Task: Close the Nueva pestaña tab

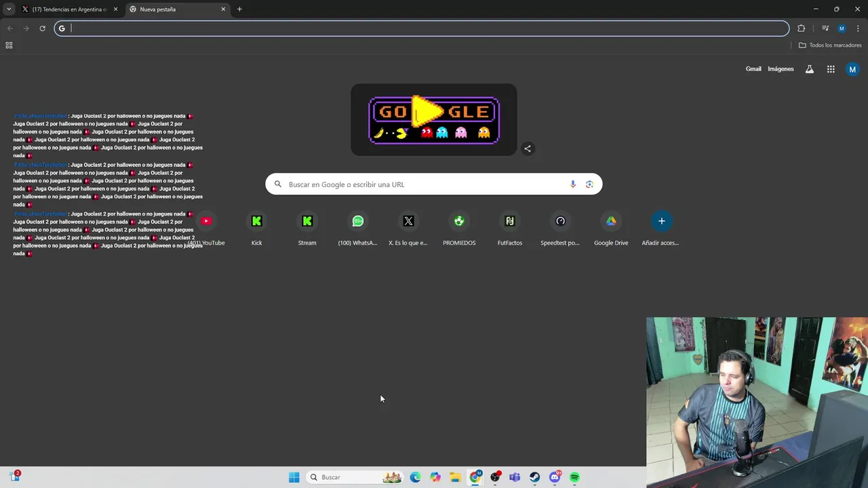Action: click(223, 9)
